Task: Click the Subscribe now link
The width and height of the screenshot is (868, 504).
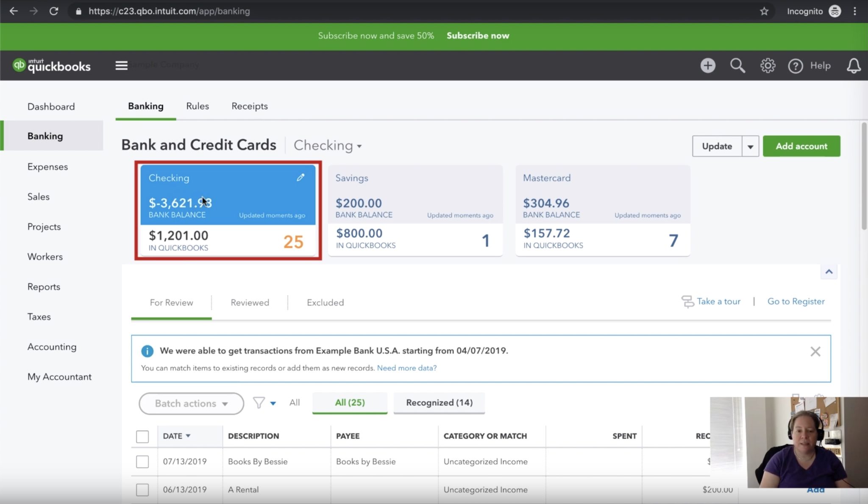Action: tap(478, 36)
